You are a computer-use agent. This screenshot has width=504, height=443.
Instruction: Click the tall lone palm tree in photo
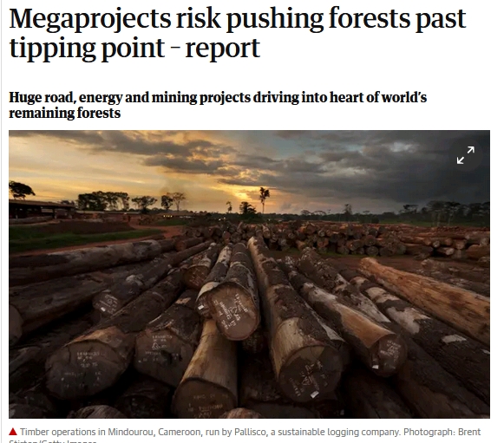click(265, 199)
